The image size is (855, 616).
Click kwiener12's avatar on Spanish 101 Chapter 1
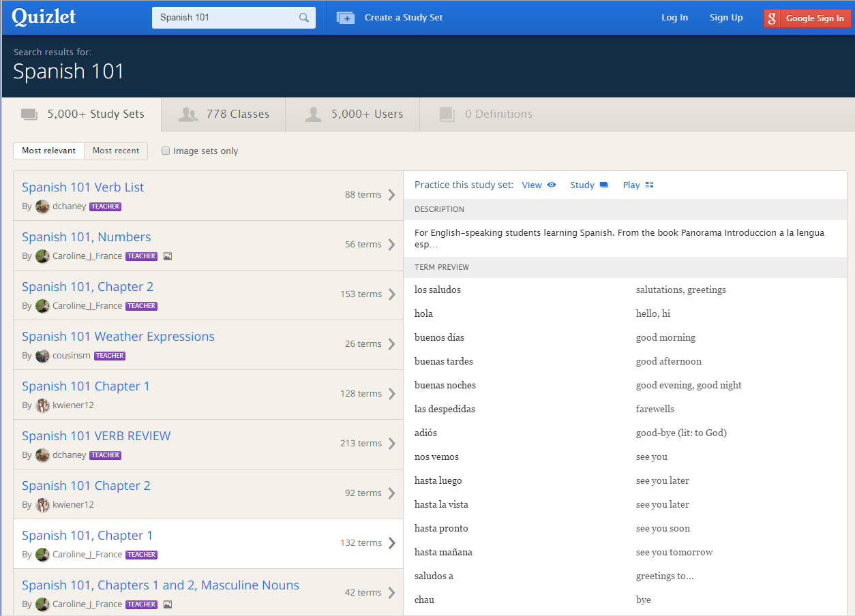tap(42, 405)
